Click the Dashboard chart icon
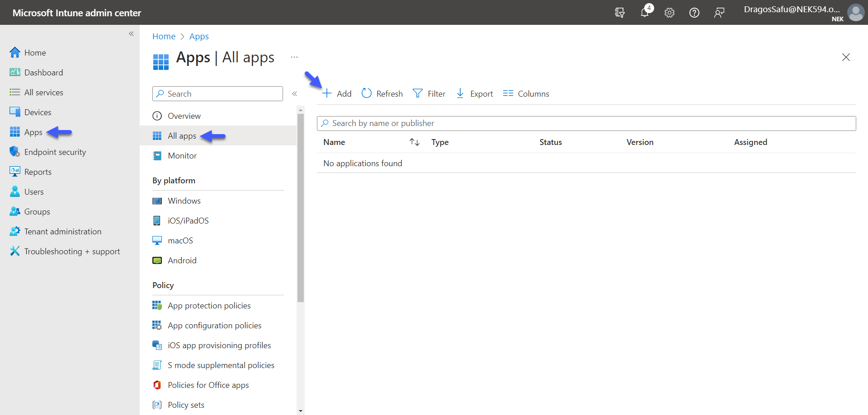The width and height of the screenshot is (868, 415). pos(15,72)
